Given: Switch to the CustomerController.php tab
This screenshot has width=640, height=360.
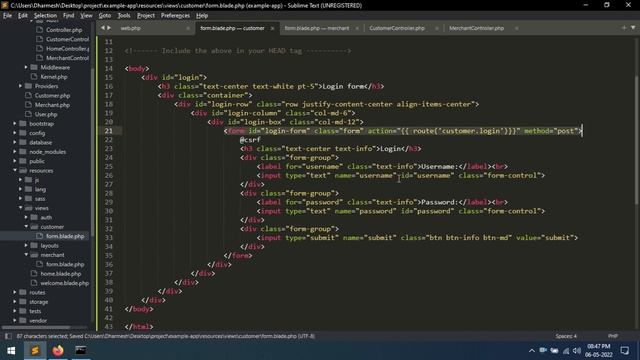Looking at the screenshot, I should pyautogui.click(x=397, y=28).
